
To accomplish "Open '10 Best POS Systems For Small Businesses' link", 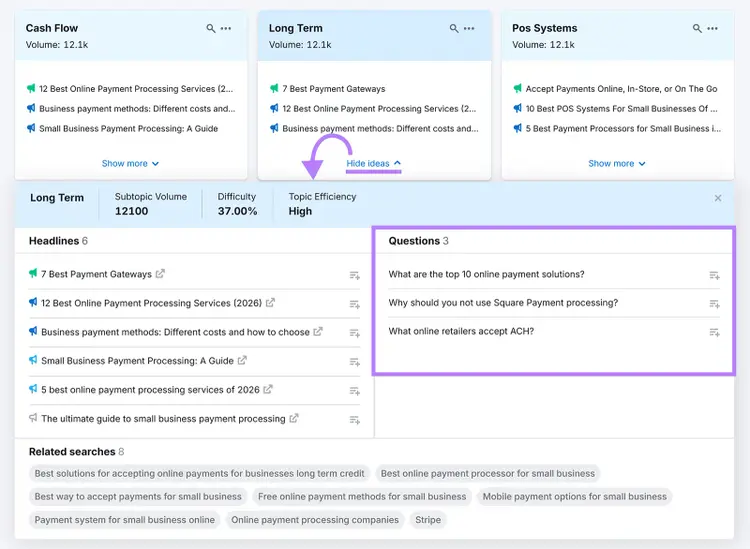I will tap(621, 109).
